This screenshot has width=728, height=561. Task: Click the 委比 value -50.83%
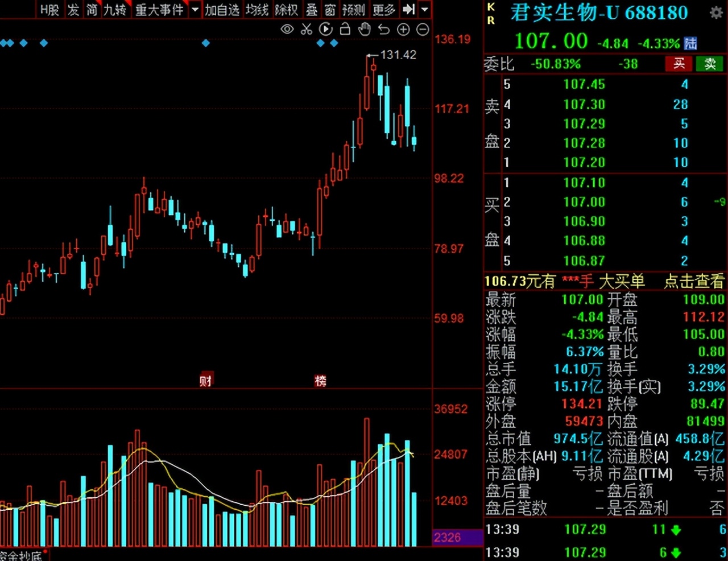(556, 64)
